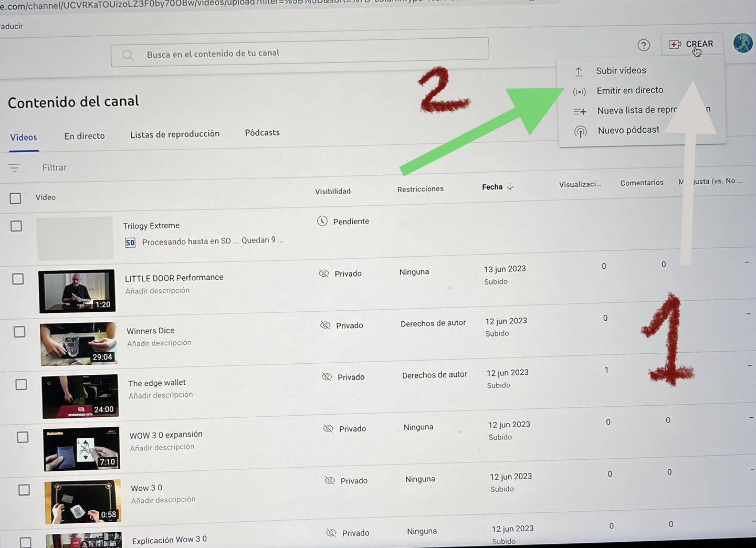Screen dimensions: 756x548
Task: Sort by the Fecha column header
Action: pos(492,187)
